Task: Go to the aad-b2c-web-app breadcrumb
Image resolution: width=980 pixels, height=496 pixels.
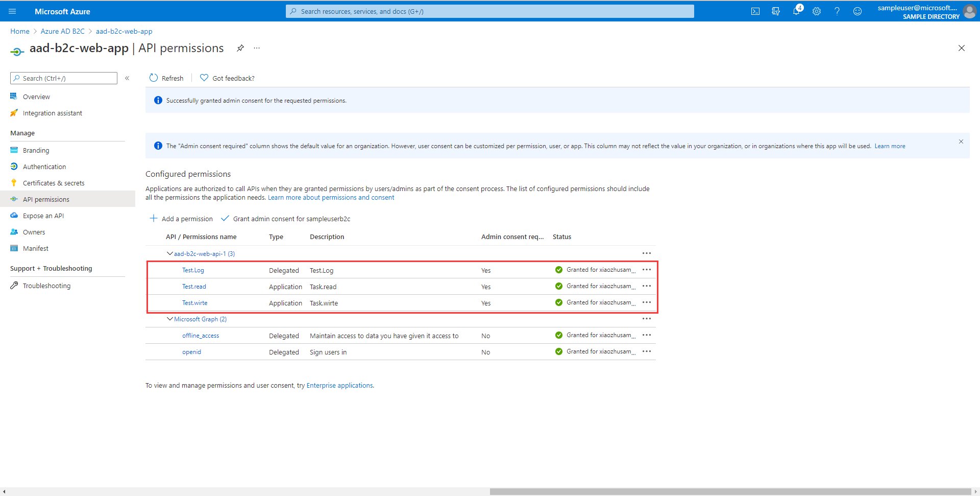Action: pos(124,31)
